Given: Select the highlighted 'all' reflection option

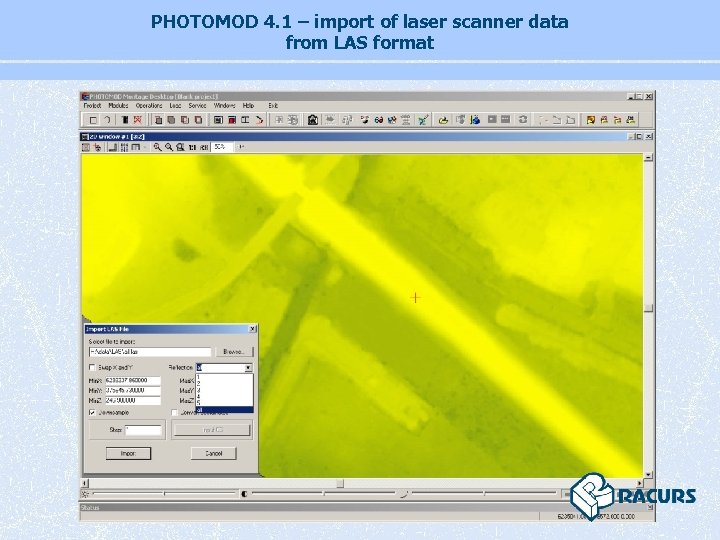Looking at the screenshot, I should tap(225, 410).
